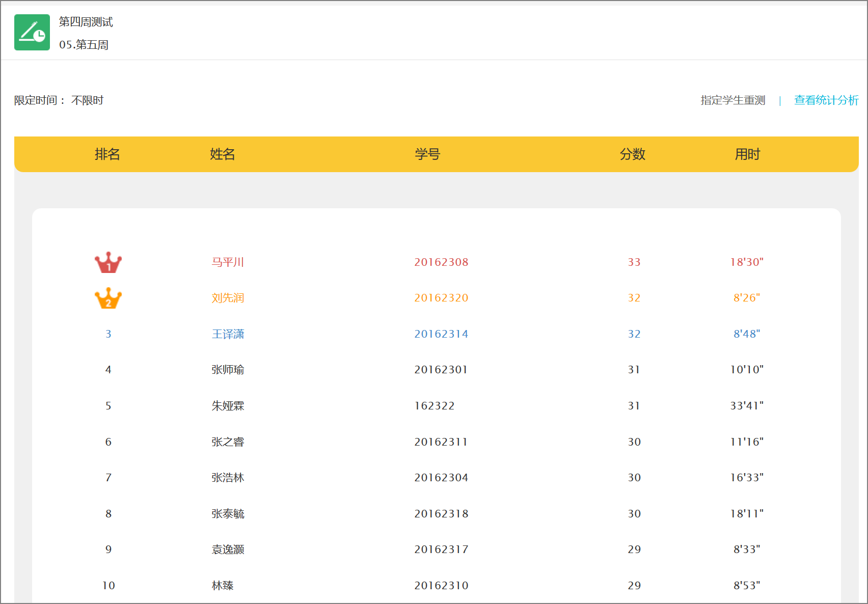The image size is (868, 604).
Task: Click rank number 7
Action: coord(108,478)
